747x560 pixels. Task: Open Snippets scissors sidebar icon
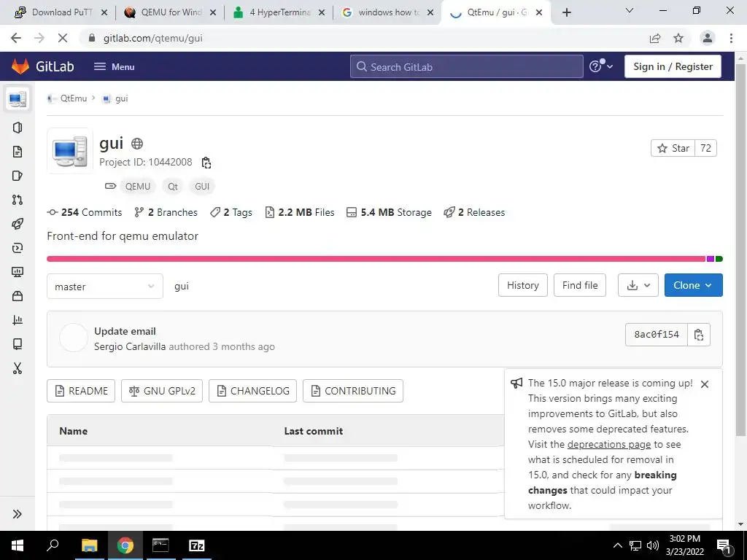(x=18, y=368)
